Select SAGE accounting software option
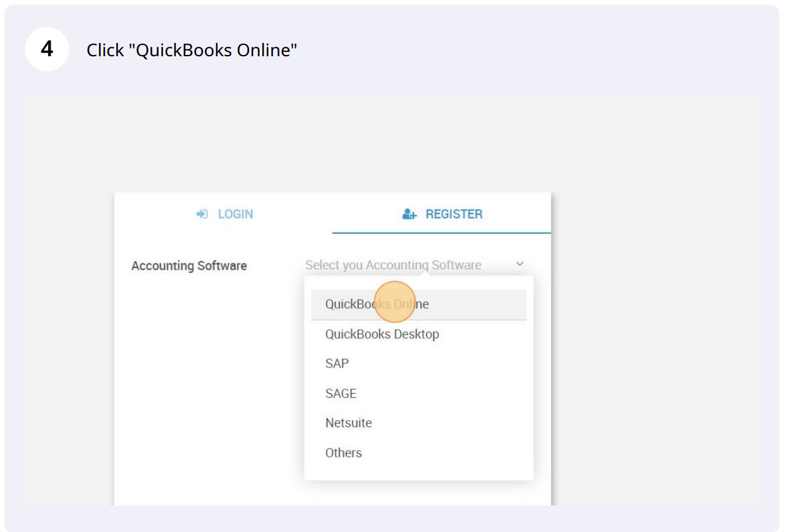 click(x=341, y=394)
